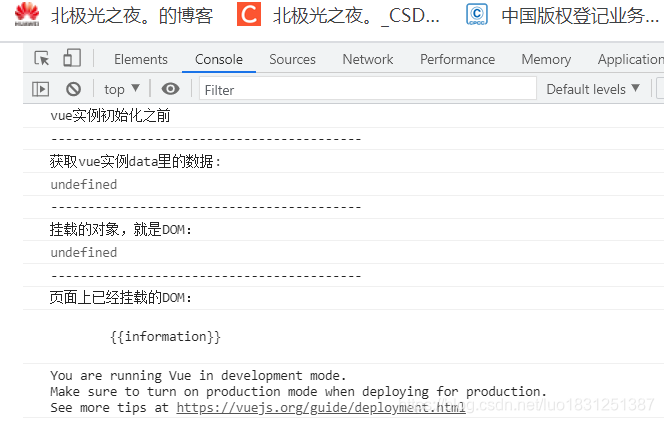
Task: Select the log line 挂载的对象，就是DOM
Action: pos(121,229)
